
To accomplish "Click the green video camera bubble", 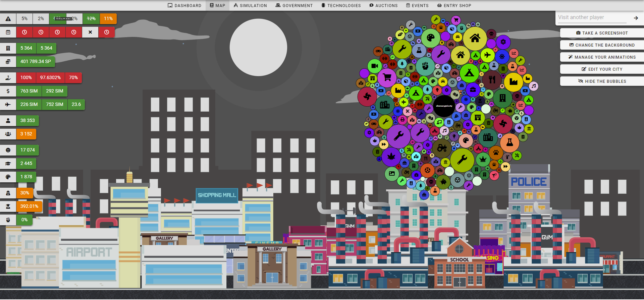I will pos(375,66).
